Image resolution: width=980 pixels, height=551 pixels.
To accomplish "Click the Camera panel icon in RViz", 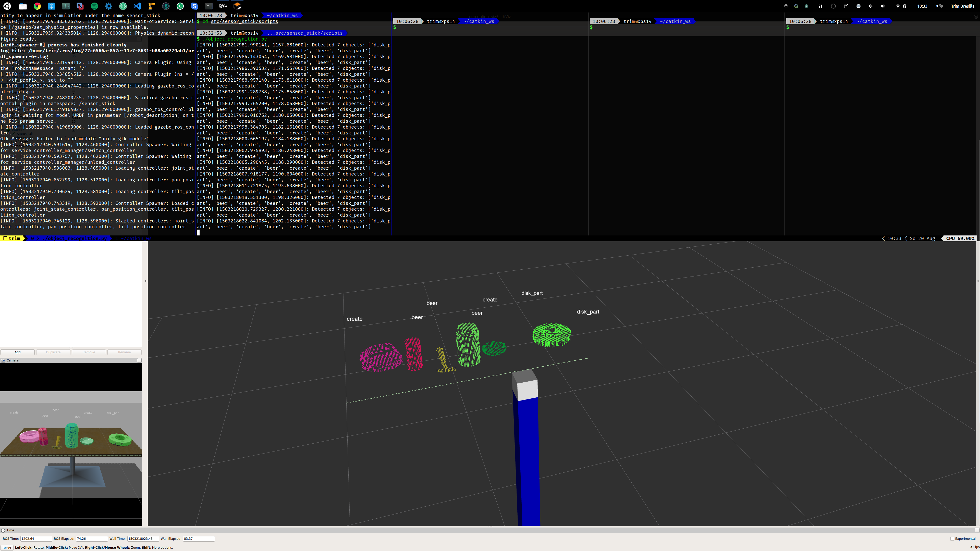I will point(3,360).
